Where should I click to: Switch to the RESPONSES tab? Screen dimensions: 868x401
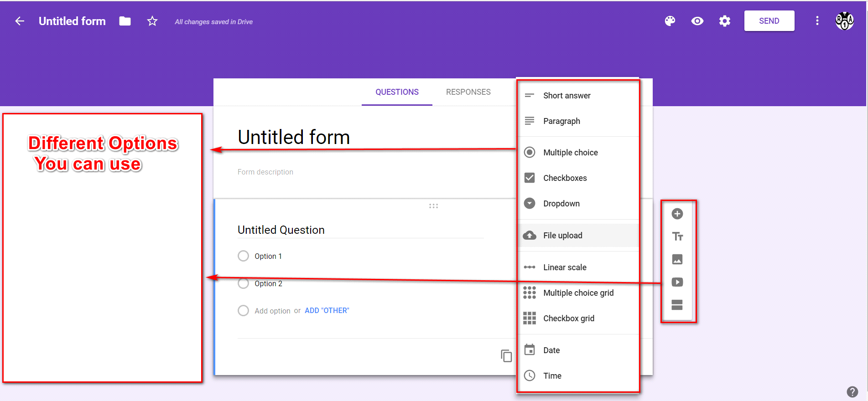pos(468,92)
